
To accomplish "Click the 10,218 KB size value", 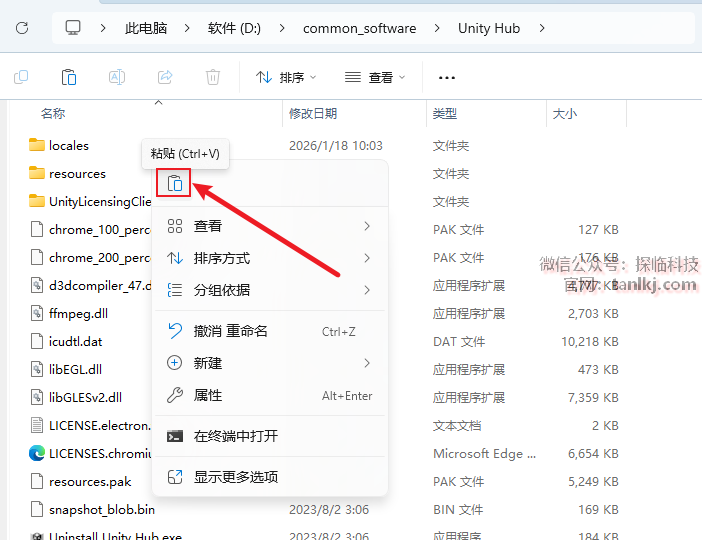I will 590,341.
